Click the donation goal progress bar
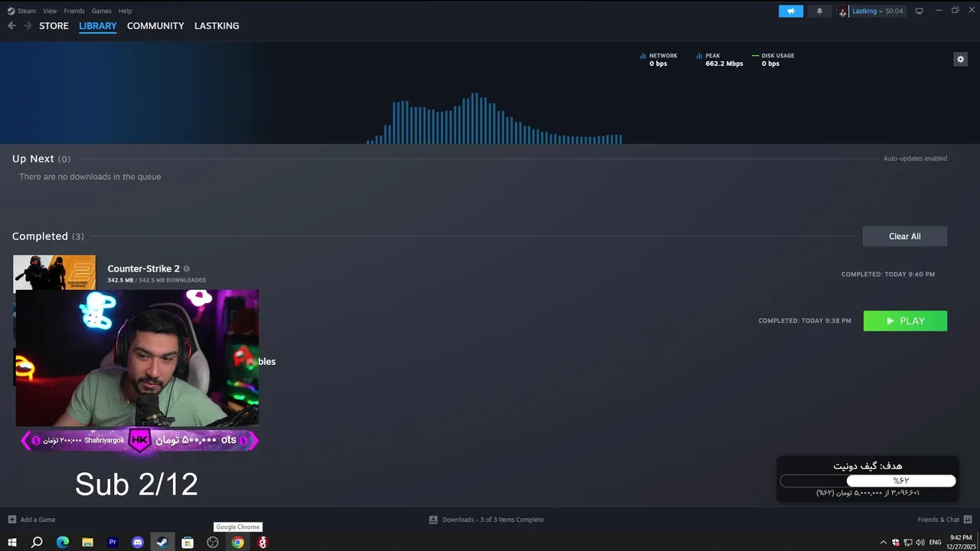The height and width of the screenshot is (551, 980). [x=868, y=481]
